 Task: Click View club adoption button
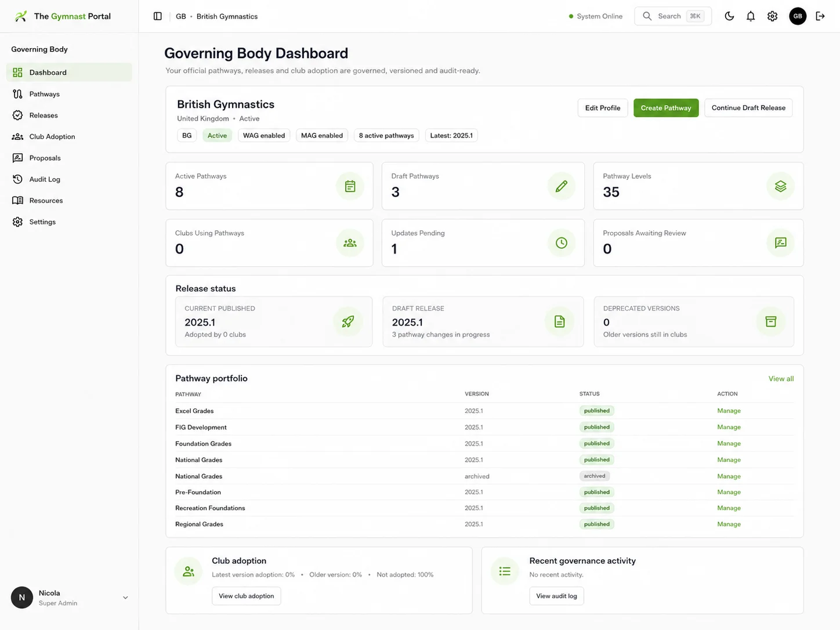[247, 596]
